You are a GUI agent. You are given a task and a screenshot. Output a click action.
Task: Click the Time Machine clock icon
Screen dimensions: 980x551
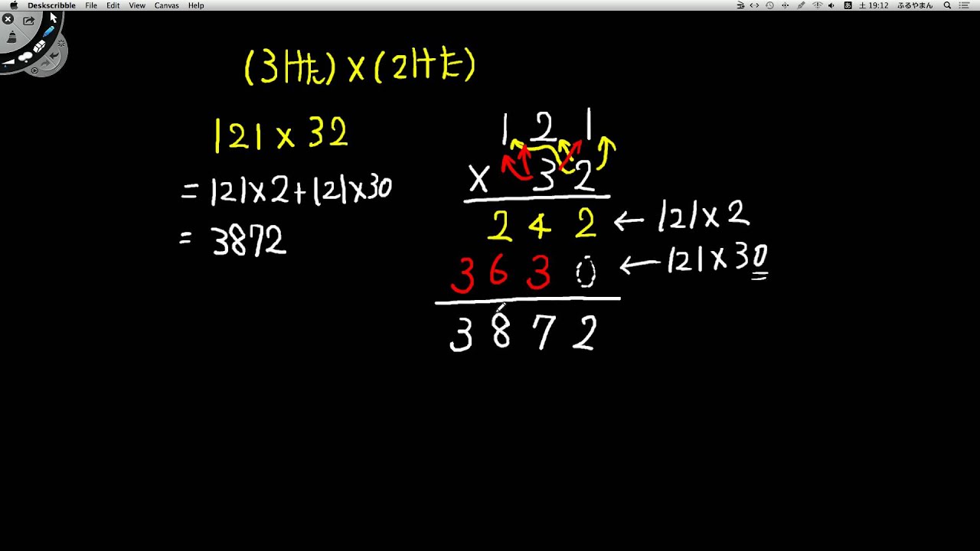769,5
